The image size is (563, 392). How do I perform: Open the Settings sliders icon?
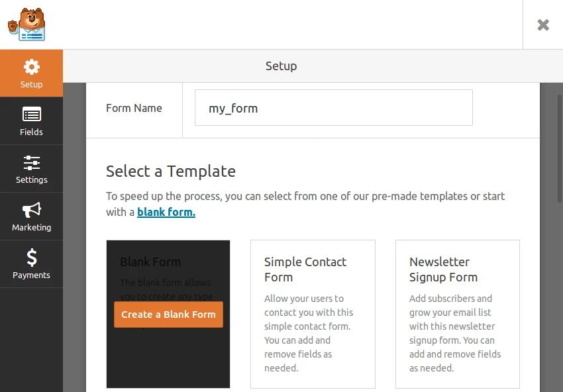pyautogui.click(x=32, y=163)
